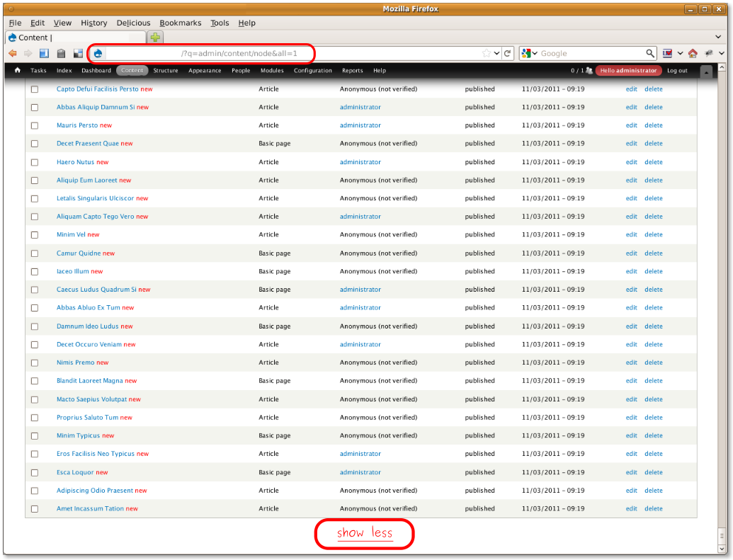733x560 pixels.
Task: Click the Drupal home icon in admin toolbar
Action: 16,71
